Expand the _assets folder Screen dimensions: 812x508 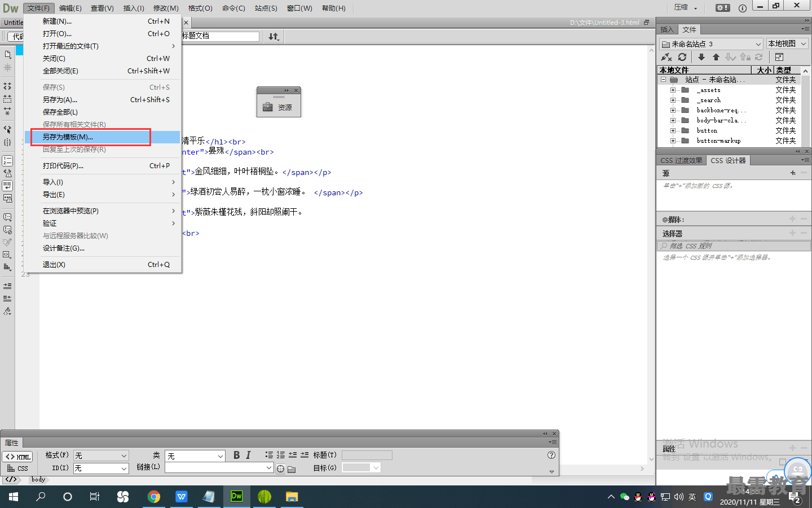(673, 90)
